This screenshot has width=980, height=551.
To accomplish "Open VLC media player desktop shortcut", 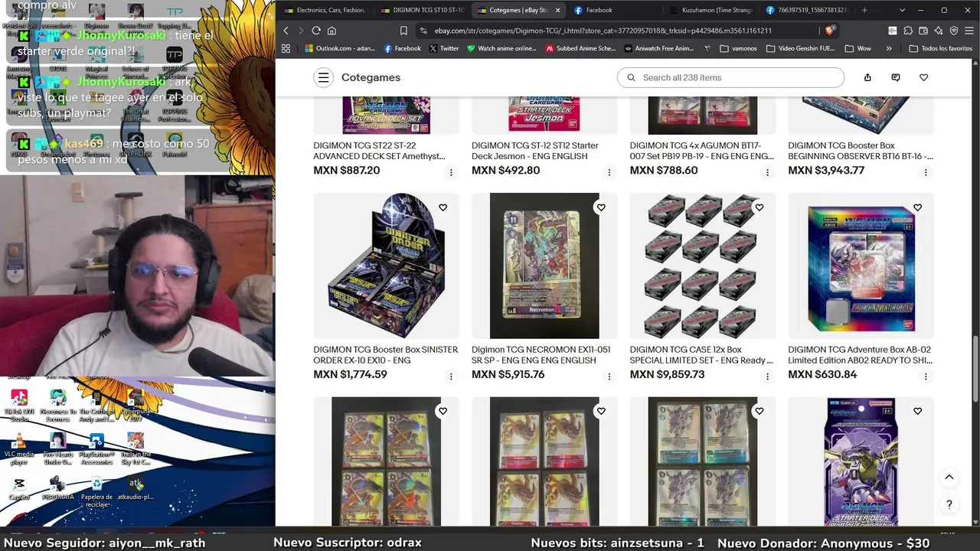I will [19, 449].
